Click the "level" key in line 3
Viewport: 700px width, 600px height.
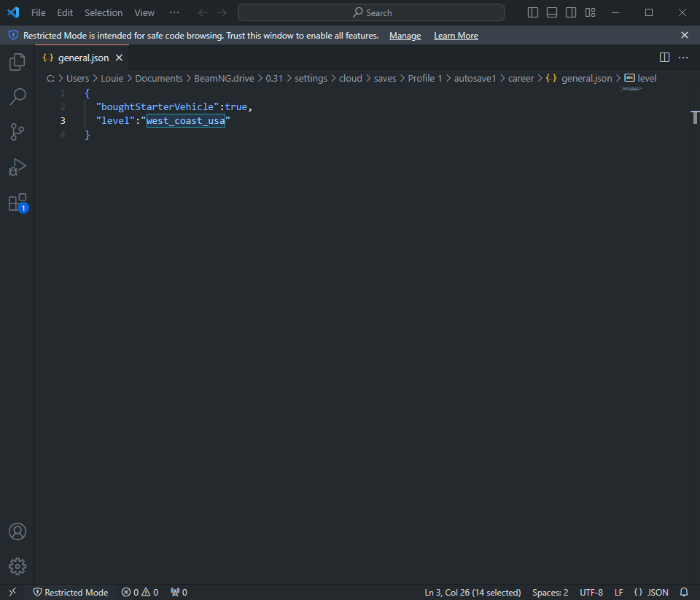point(115,120)
